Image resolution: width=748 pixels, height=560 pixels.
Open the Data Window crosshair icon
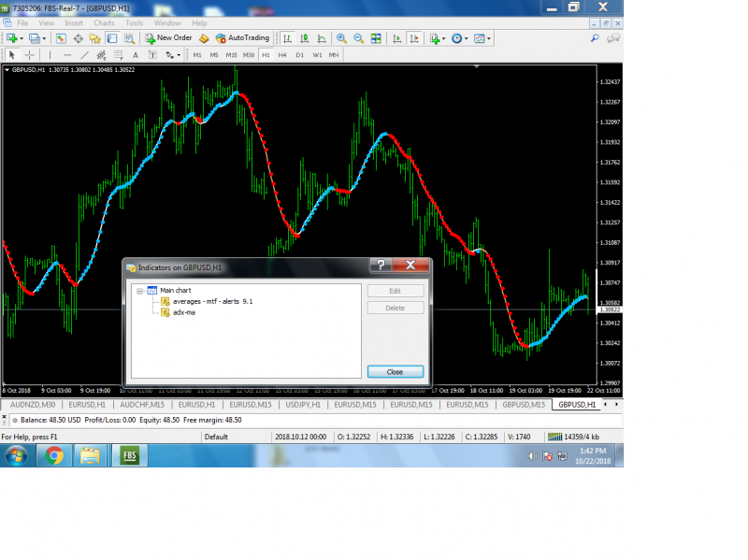(78, 38)
